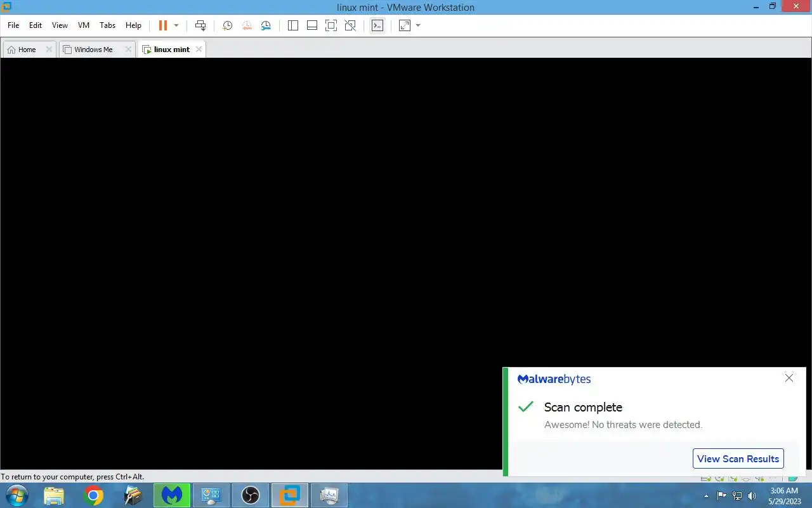Close the Home tab
The image size is (812, 508).
[49, 49]
